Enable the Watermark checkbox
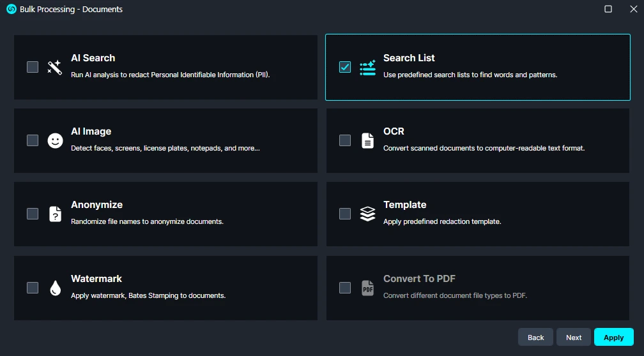Screen dimensions: 644x356 click(x=33, y=288)
